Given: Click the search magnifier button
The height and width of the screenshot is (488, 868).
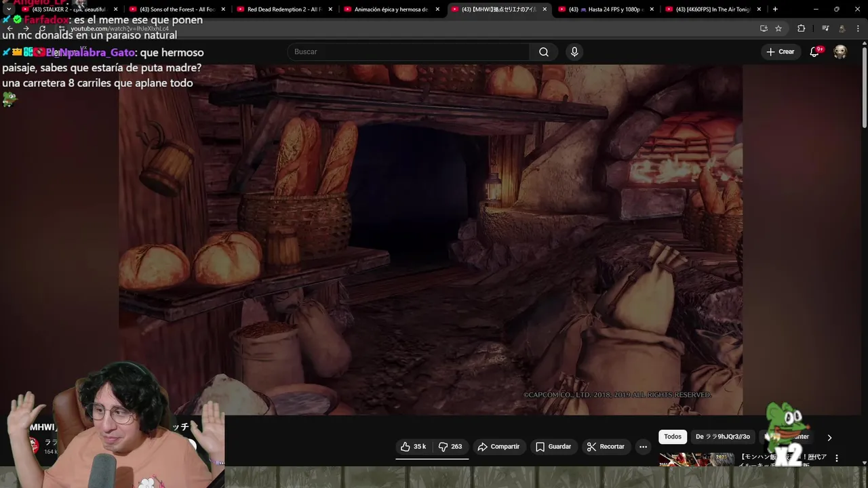Looking at the screenshot, I should [544, 52].
